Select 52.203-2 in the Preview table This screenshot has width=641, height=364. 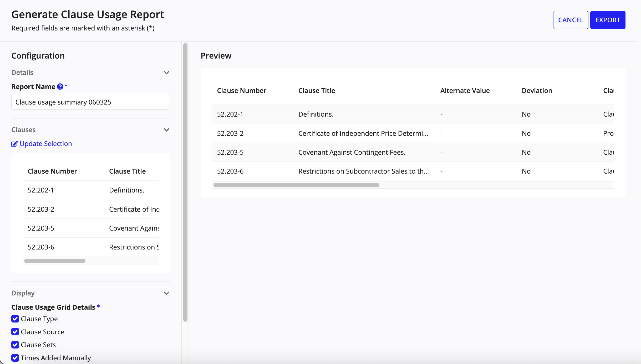tap(230, 133)
